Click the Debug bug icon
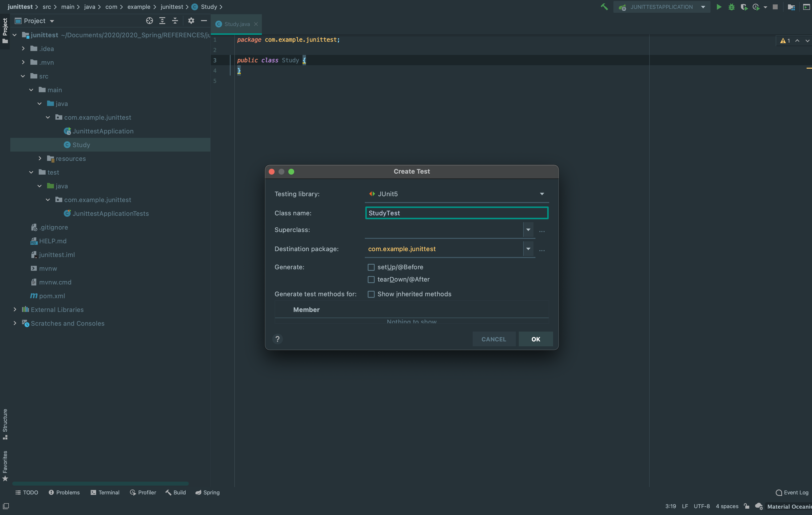 pyautogui.click(x=731, y=7)
